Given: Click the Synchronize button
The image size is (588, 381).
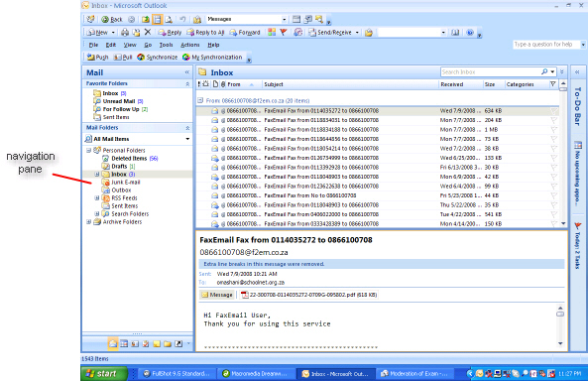Looking at the screenshot, I should point(157,58).
